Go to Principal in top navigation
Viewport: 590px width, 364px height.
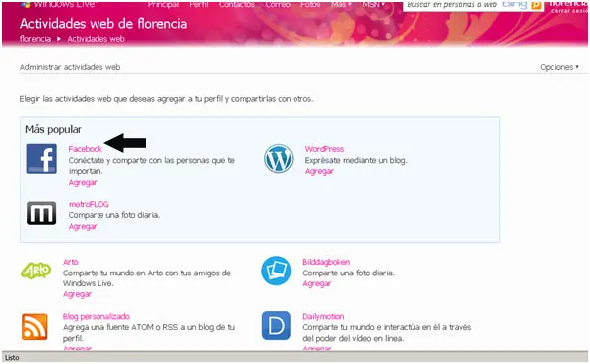pyautogui.click(x=163, y=5)
